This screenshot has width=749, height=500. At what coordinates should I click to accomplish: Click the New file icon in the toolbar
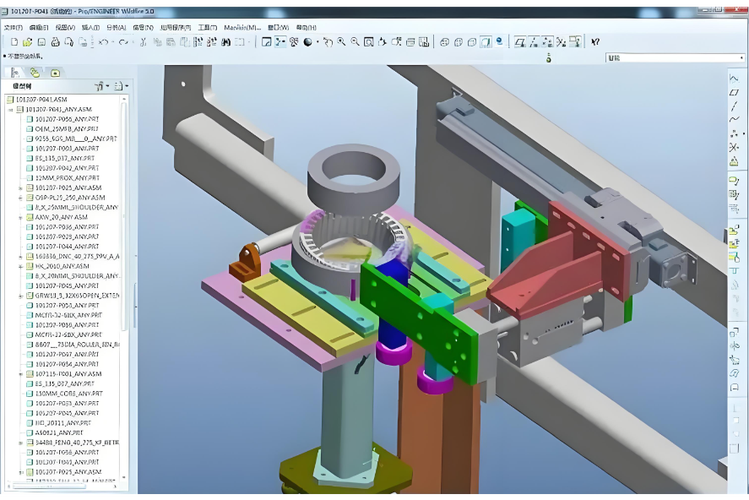[x=14, y=43]
